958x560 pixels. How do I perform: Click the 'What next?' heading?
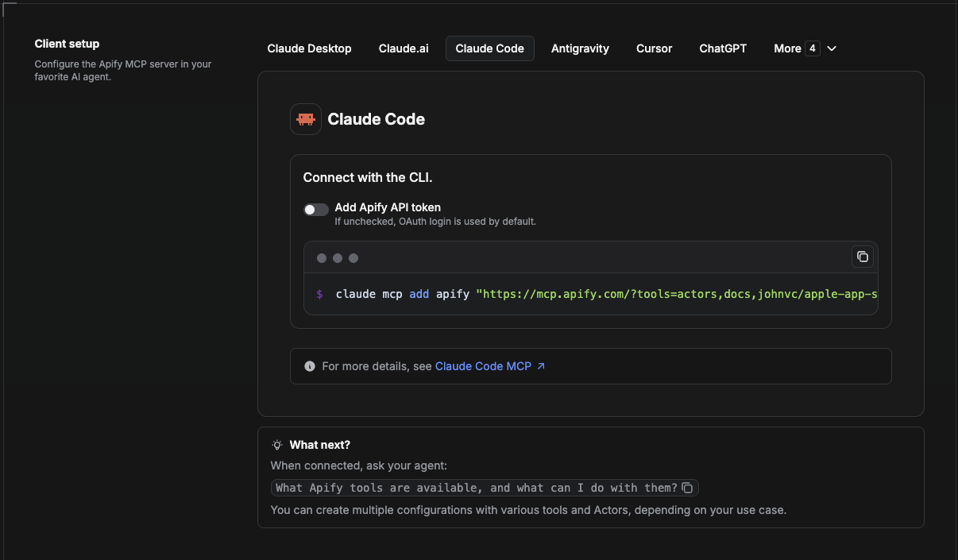pyautogui.click(x=319, y=445)
